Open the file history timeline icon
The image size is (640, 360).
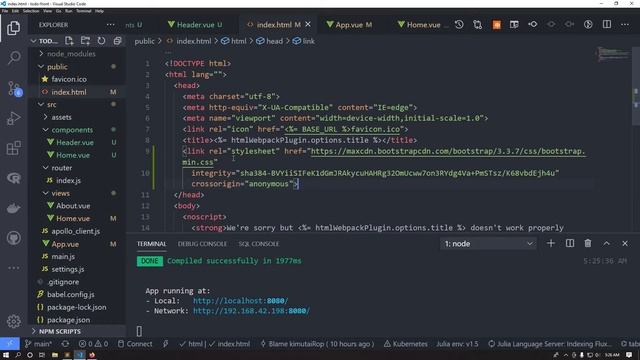[459, 24]
